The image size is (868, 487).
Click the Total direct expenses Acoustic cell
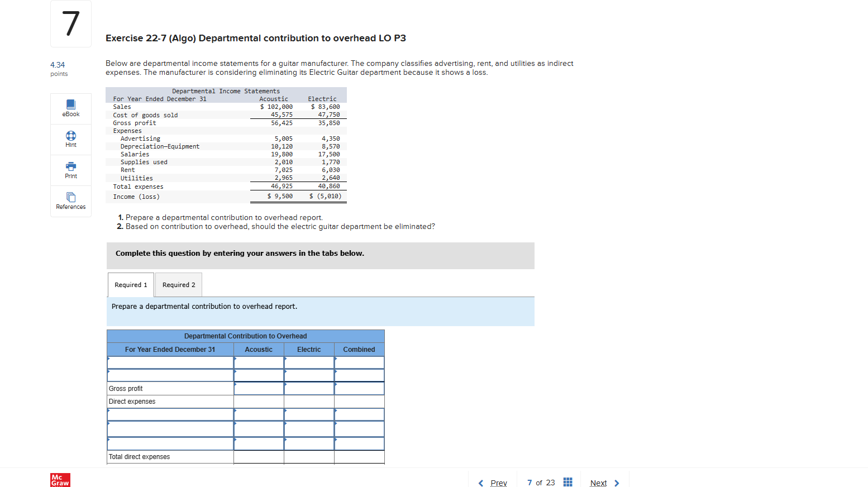click(x=259, y=457)
